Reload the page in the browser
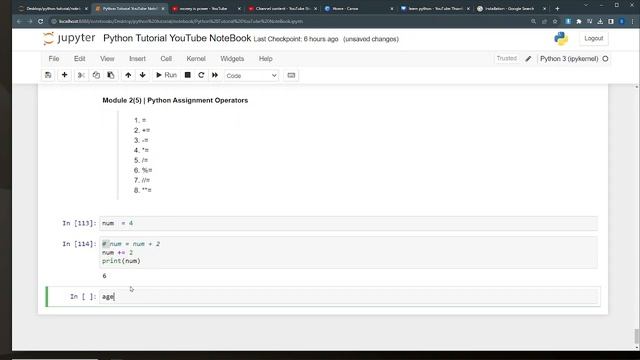This screenshot has height=360, width=640. click(x=40, y=21)
